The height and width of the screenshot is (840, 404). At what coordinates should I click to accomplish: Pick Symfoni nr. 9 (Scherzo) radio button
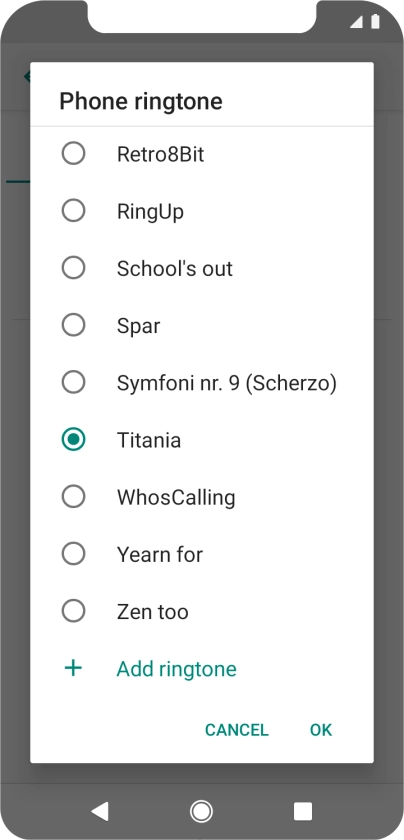point(73,382)
